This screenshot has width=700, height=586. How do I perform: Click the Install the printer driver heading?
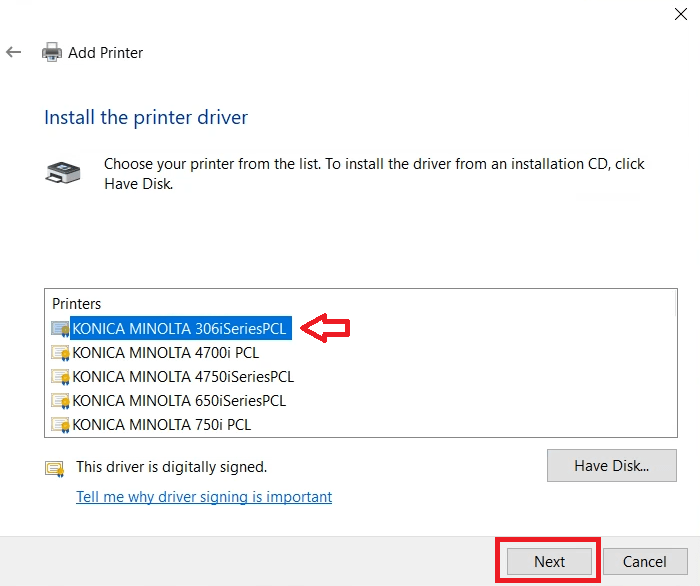coord(146,117)
